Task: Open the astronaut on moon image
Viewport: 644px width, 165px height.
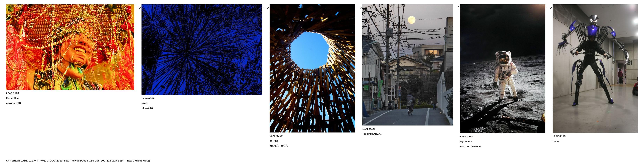Action: [x=503, y=69]
